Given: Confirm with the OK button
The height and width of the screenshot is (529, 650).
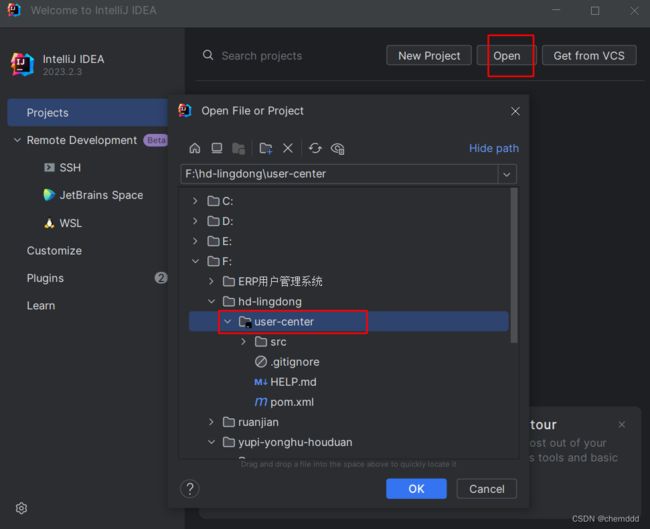Looking at the screenshot, I should click(416, 489).
